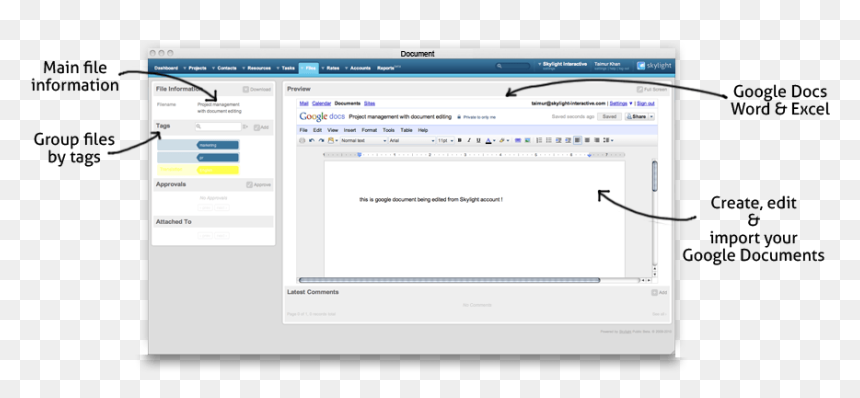The width and height of the screenshot is (860, 398).
Task: Click the Tags search input field
Action: coord(218,127)
